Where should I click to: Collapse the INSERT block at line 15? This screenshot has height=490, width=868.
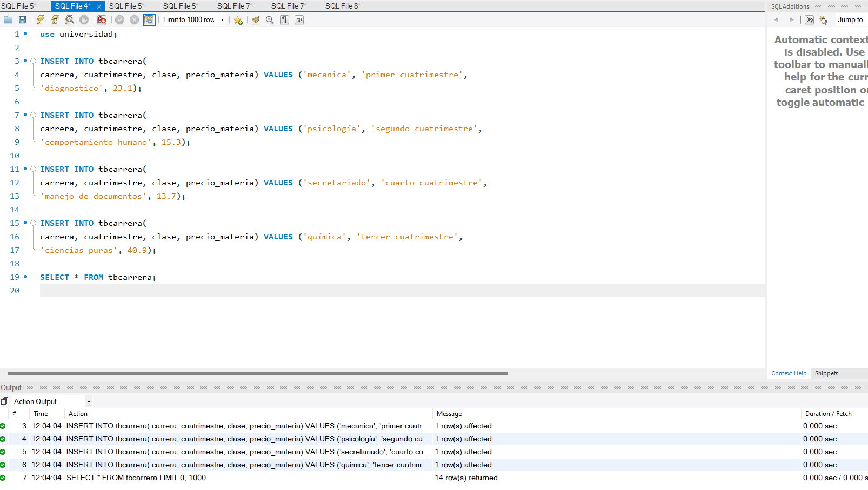34,223
